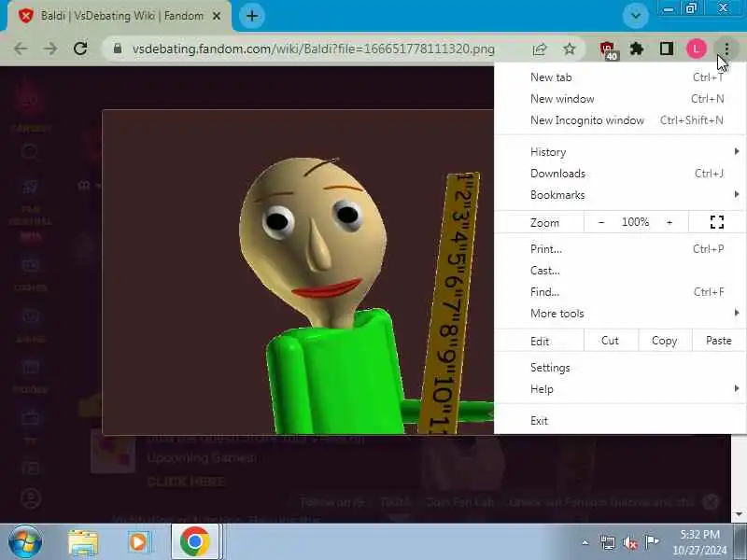
Task: Choose Print from the menu
Action: click(x=620, y=248)
